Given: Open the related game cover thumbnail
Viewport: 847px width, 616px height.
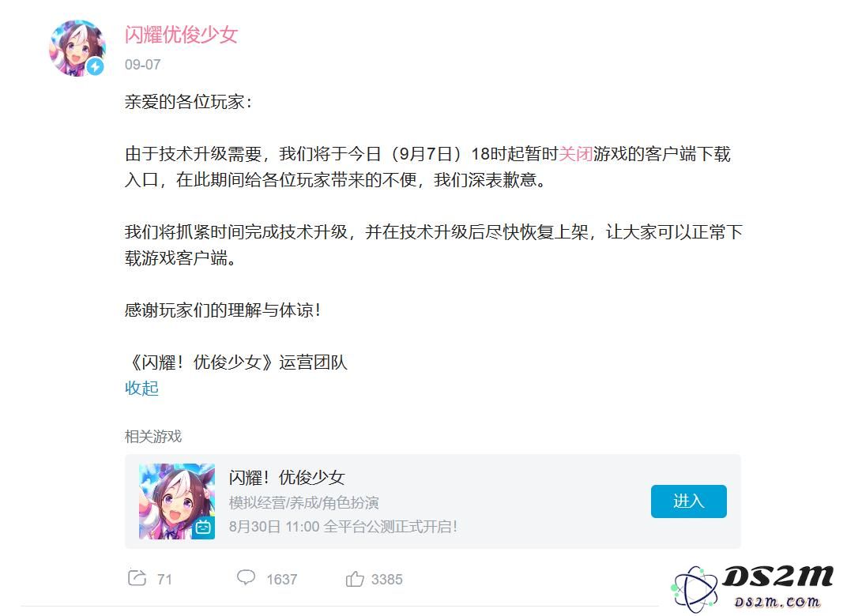Looking at the screenshot, I should (177, 501).
